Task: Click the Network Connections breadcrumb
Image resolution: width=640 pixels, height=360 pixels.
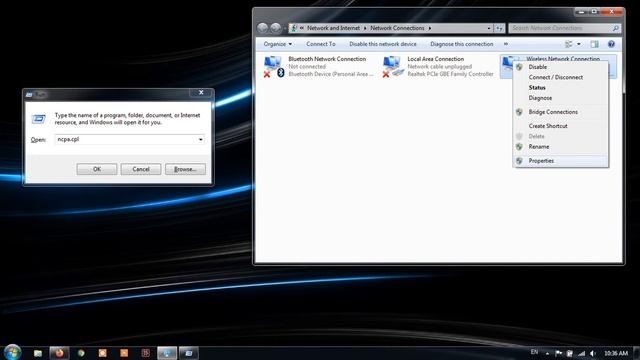Action: point(397,28)
